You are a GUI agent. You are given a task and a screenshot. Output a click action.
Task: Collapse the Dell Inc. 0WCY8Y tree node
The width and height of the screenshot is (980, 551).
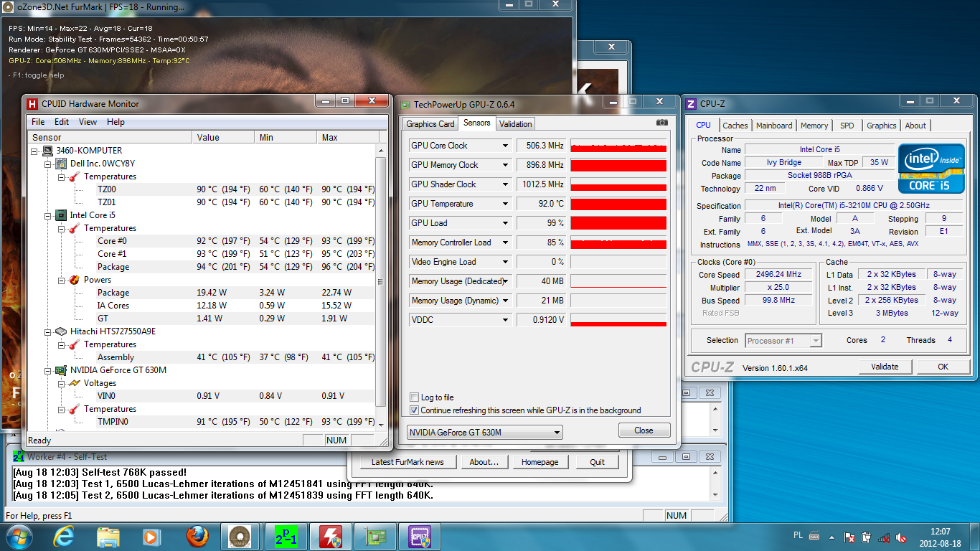(x=48, y=164)
